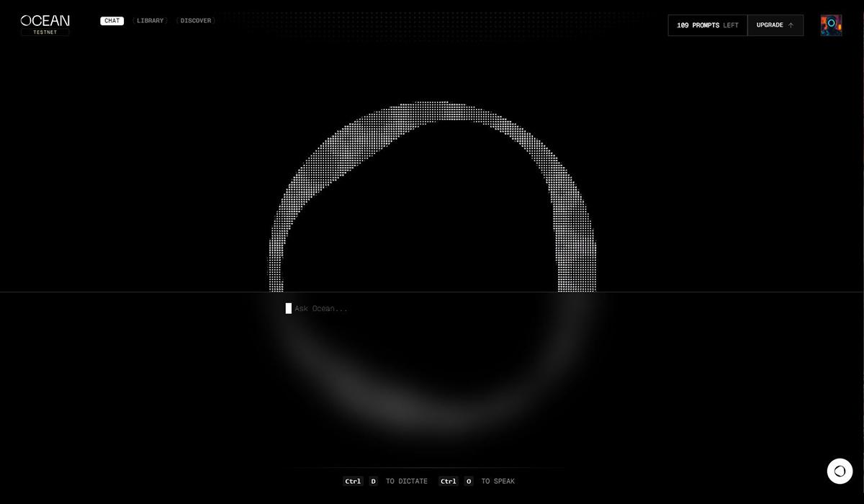
Task: Open the profile avatar menu
Action: [x=831, y=25]
